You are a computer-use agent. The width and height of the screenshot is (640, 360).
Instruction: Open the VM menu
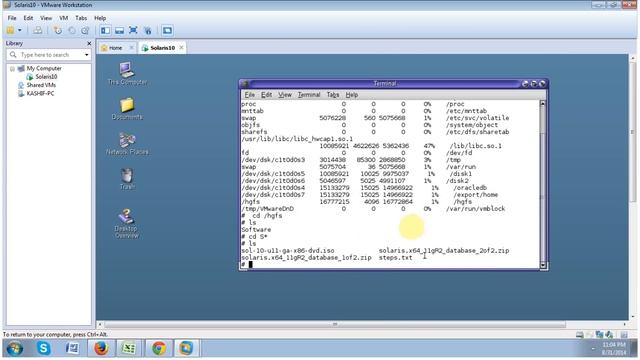(x=64, y=18)
